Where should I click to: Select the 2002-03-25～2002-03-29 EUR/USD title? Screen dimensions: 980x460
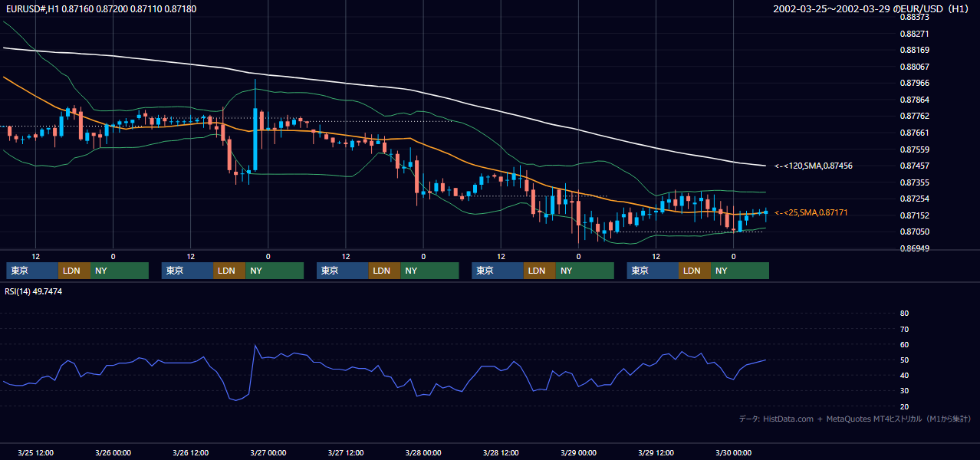click(873, 8)
